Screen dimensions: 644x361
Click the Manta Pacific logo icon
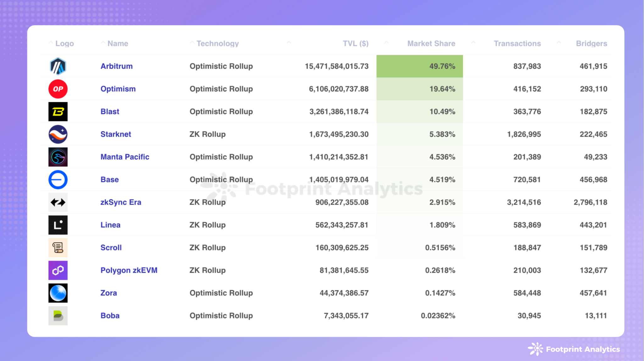[x=58, y=157]
